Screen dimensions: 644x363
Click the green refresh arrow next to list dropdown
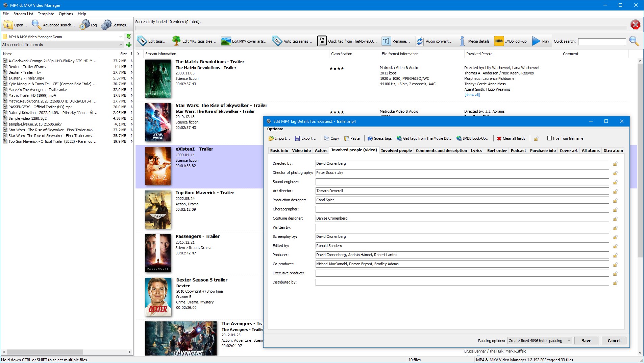point(129,36)
